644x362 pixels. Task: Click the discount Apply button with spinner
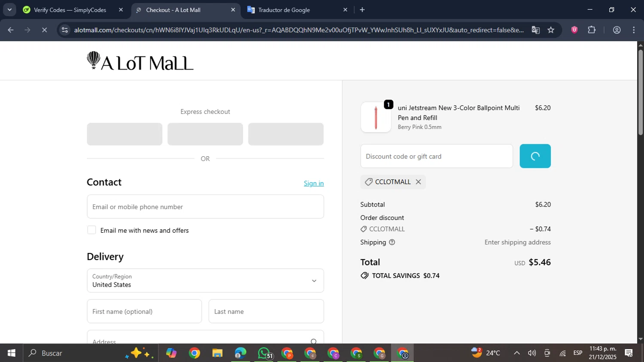(x=535, y=156)
